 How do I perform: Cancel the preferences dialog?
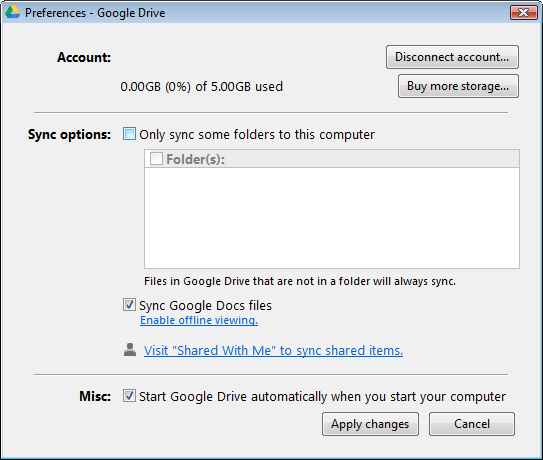pos(472,424)
